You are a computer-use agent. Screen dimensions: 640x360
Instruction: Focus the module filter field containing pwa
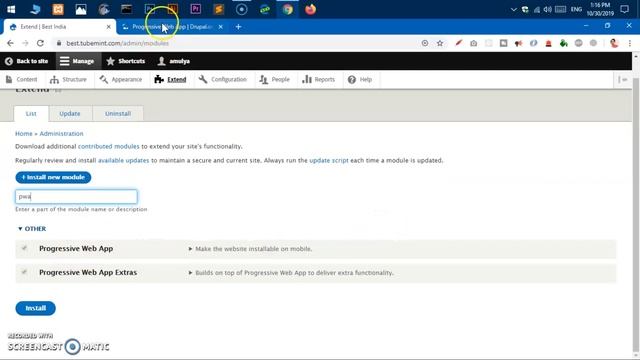pos(76,197)
